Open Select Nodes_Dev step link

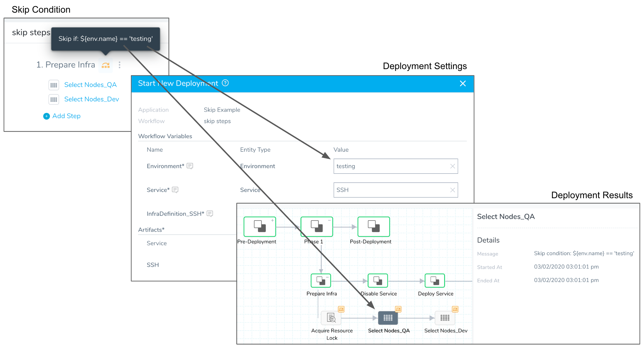(92, 99)
